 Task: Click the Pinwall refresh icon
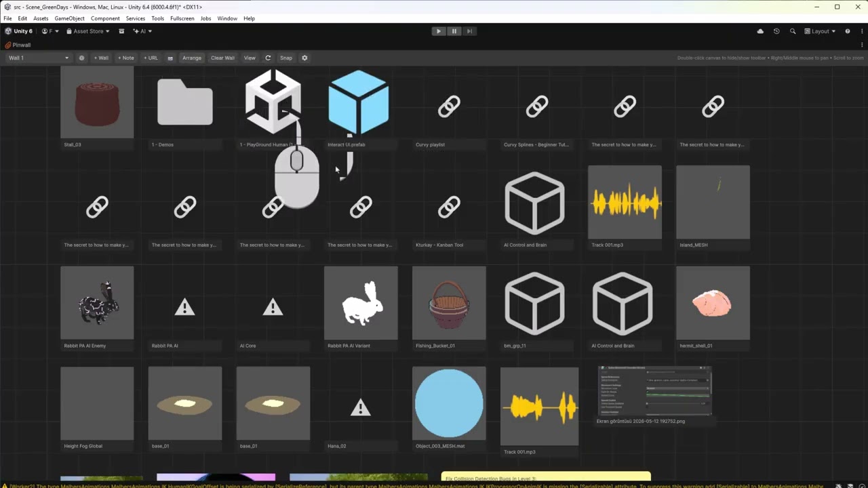(268, 58)
